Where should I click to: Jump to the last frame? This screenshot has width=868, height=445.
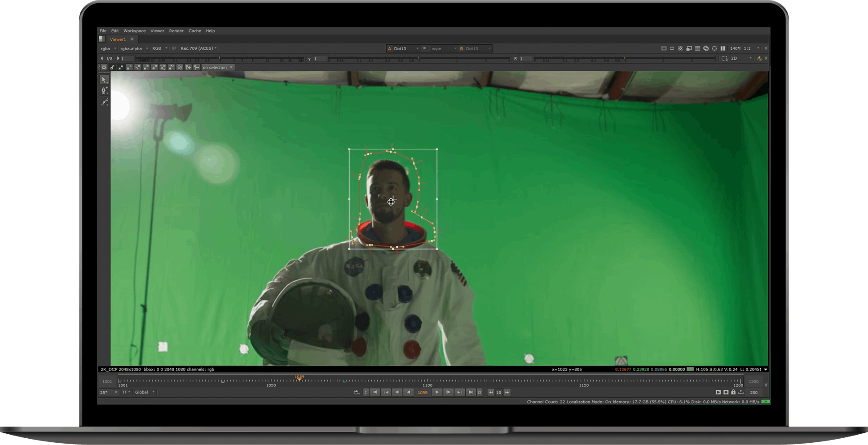click(470, 393)
